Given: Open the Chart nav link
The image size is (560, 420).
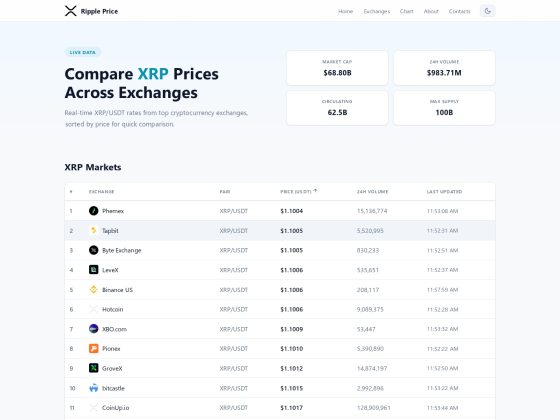Looking at the screenshot, I should tap(406, 11).
